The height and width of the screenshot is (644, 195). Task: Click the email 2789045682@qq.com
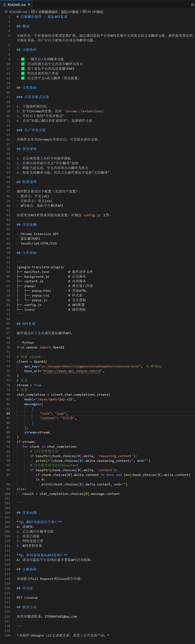61,617
